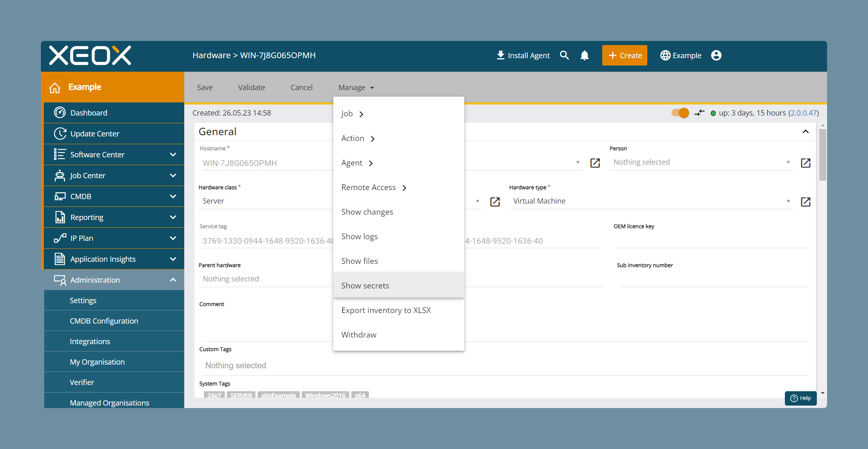This screenshot has width=868, height=449.
Task: Click the home icon beside Example
Action: click(55, 88)
